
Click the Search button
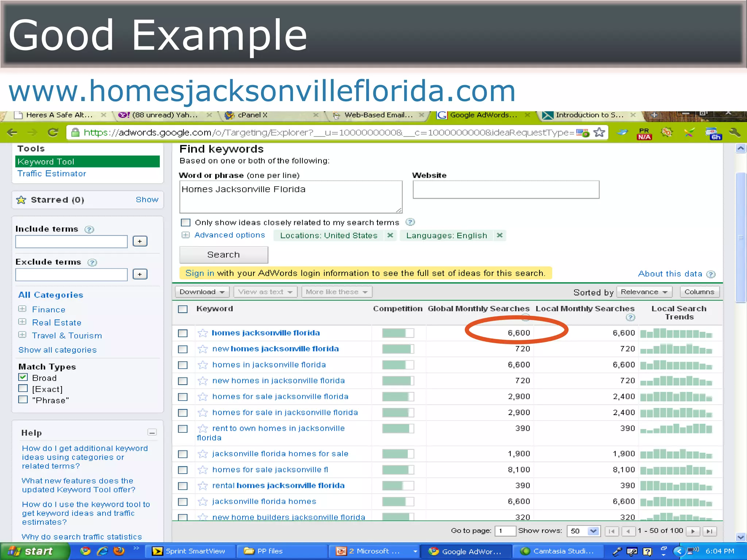(x=224, y=255)
